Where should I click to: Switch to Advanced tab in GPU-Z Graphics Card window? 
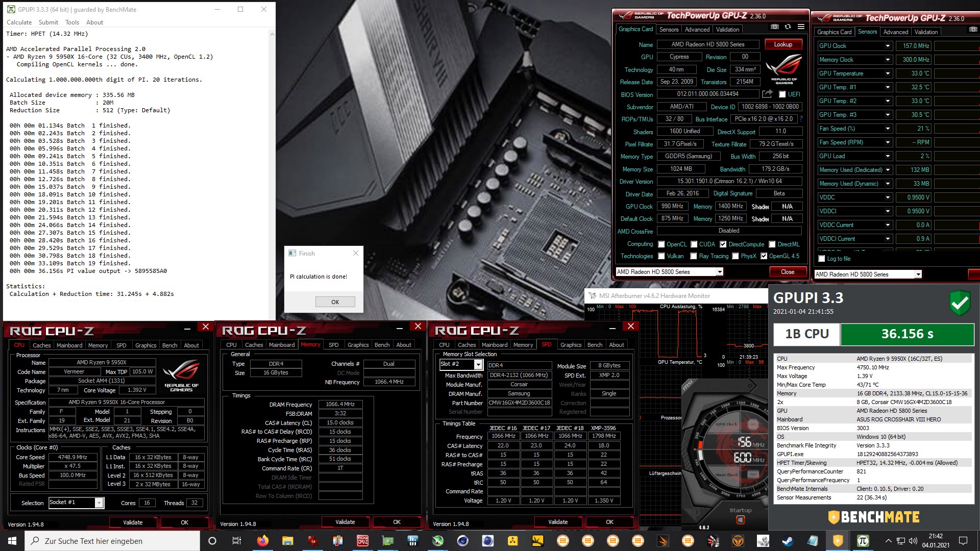point(697,30)
